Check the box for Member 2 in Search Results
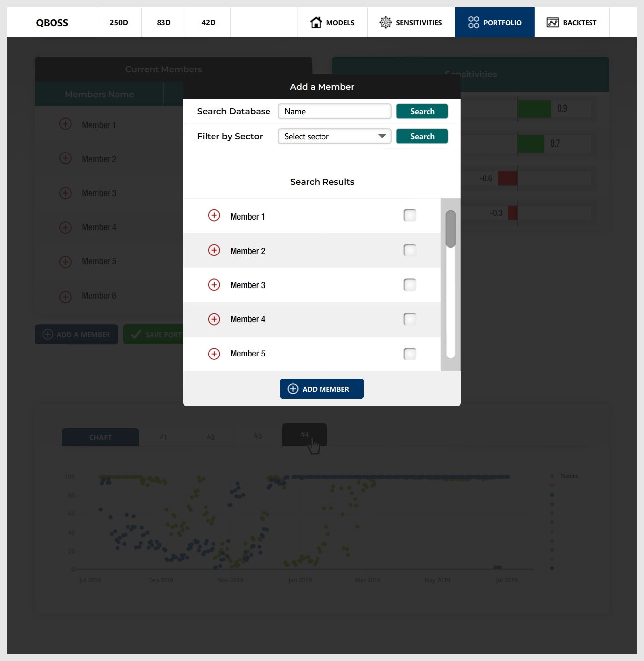 click(410, 250)
